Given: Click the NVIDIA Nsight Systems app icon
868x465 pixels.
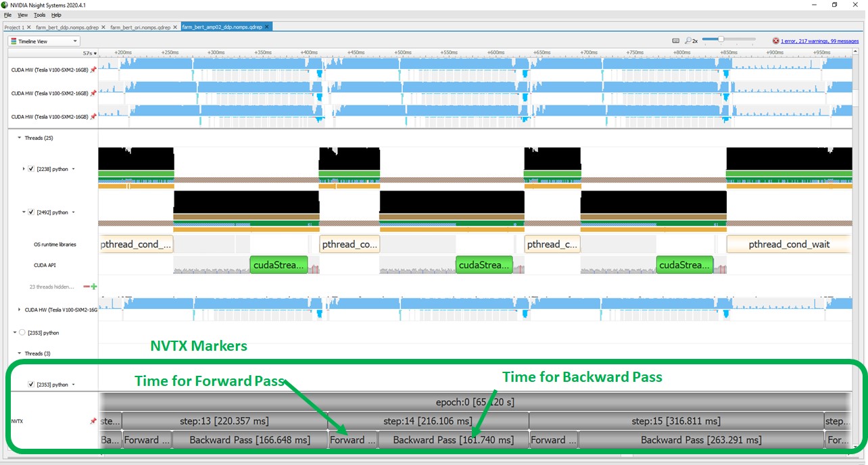Looking at the screenshot, I should (5, 5).
